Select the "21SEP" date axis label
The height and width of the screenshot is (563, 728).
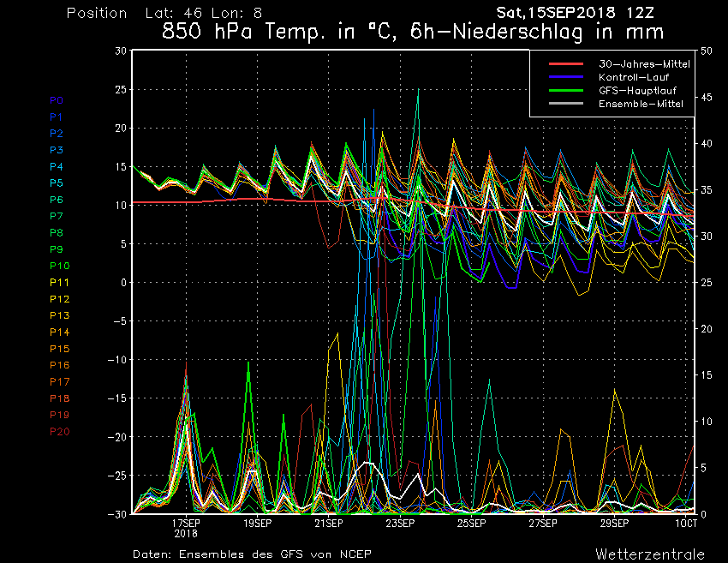click(x=329, y=523)
